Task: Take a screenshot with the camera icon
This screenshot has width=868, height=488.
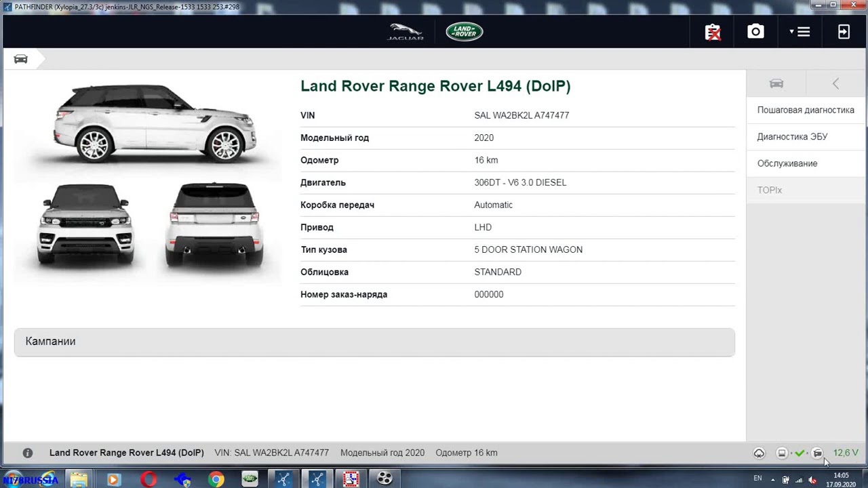Action: coord(755,32)
